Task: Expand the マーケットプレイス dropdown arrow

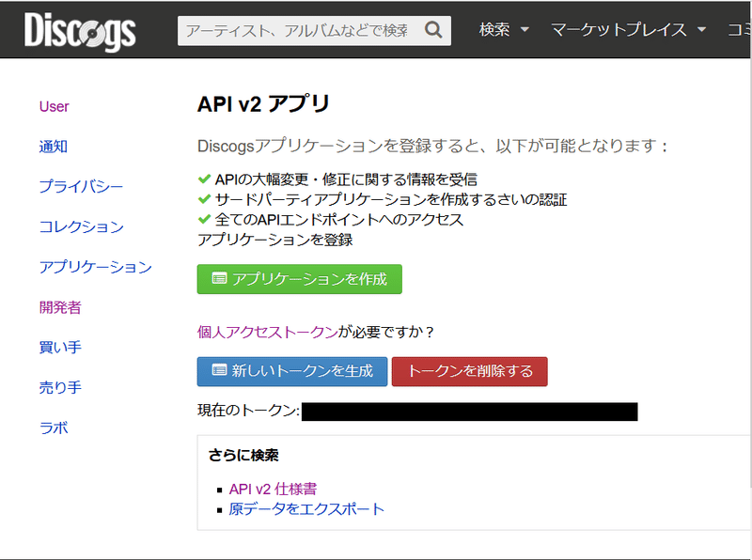Action: pyautogui.click(x=701, y=29)
